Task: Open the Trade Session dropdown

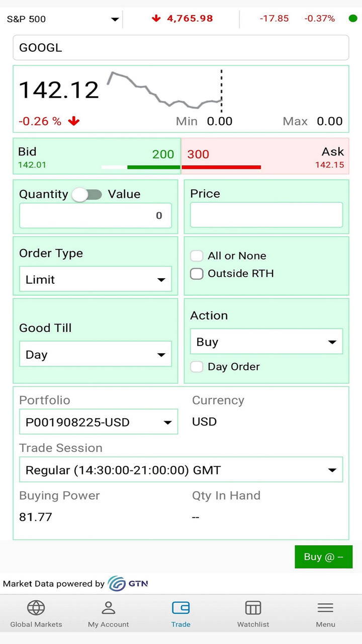Action: (181, 470)
